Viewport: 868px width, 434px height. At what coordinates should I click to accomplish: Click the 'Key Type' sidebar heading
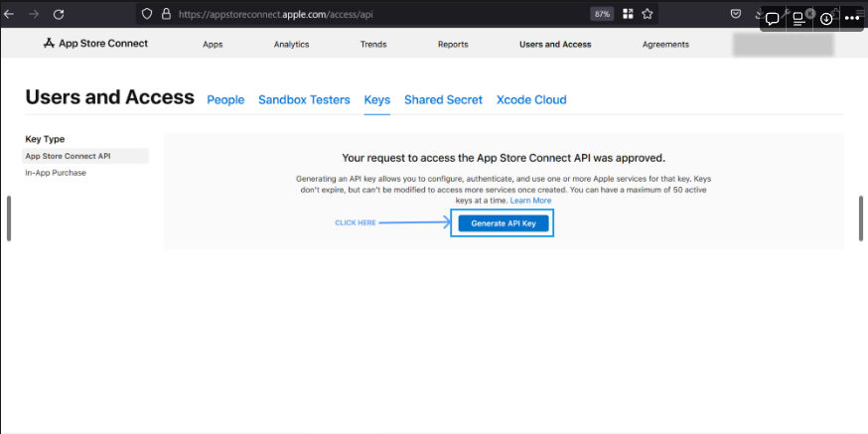coord(45,139)
